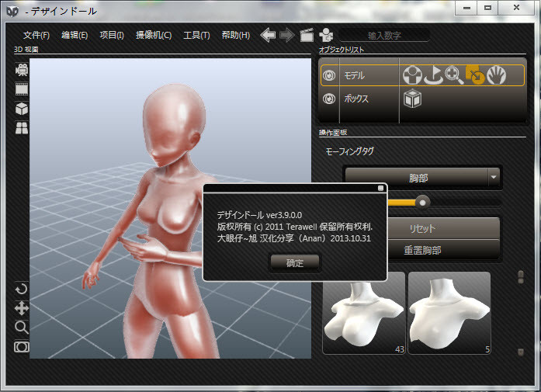The image size is (541, 392).
Task: Close the about dialog with its corner button
Action: [380, 188]
